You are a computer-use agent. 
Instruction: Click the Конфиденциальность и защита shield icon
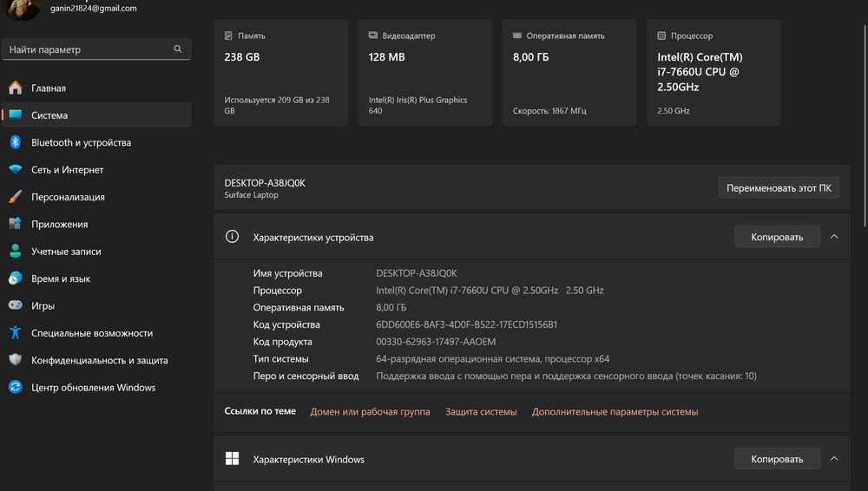pos(15,360)
